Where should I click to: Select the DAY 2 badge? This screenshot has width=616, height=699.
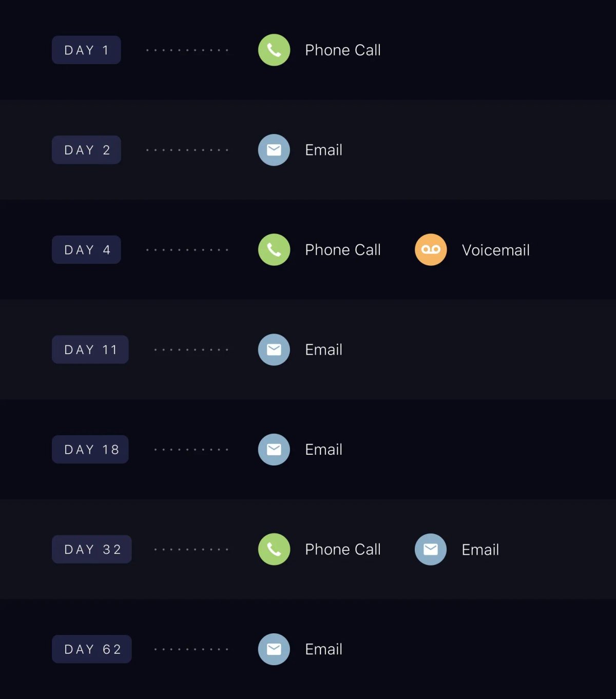pyautogui.click(x=86, y=150)
